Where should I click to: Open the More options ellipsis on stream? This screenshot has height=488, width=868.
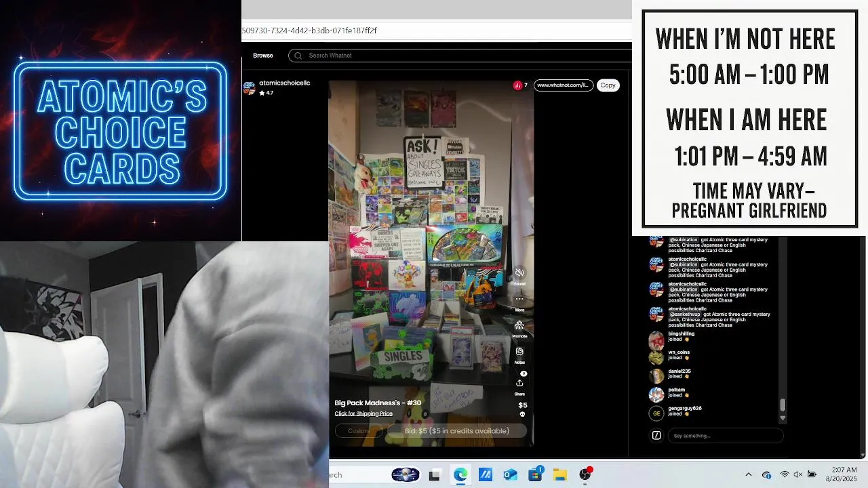(519, 299)
